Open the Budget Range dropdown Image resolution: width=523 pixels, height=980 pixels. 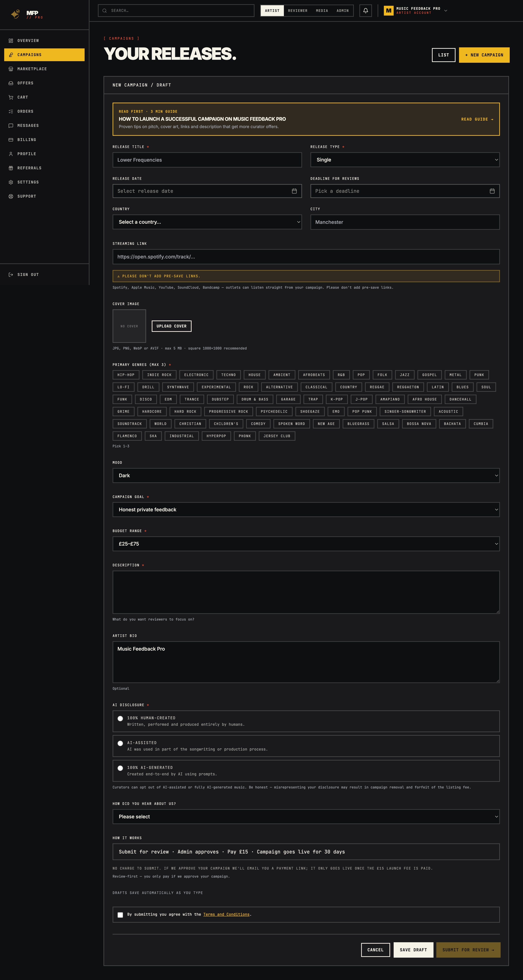[306, 544]
